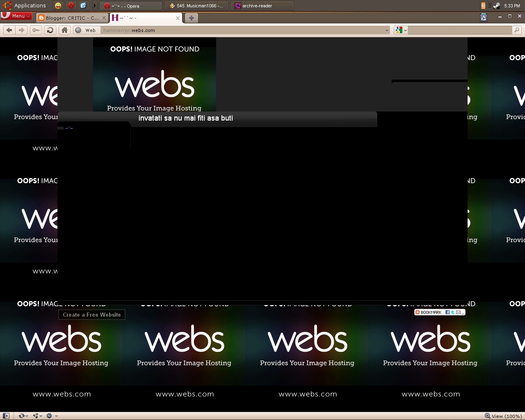This screenshot has height=420, width=525.
Task: Go back to the previous page
Action: coord(9,30)
